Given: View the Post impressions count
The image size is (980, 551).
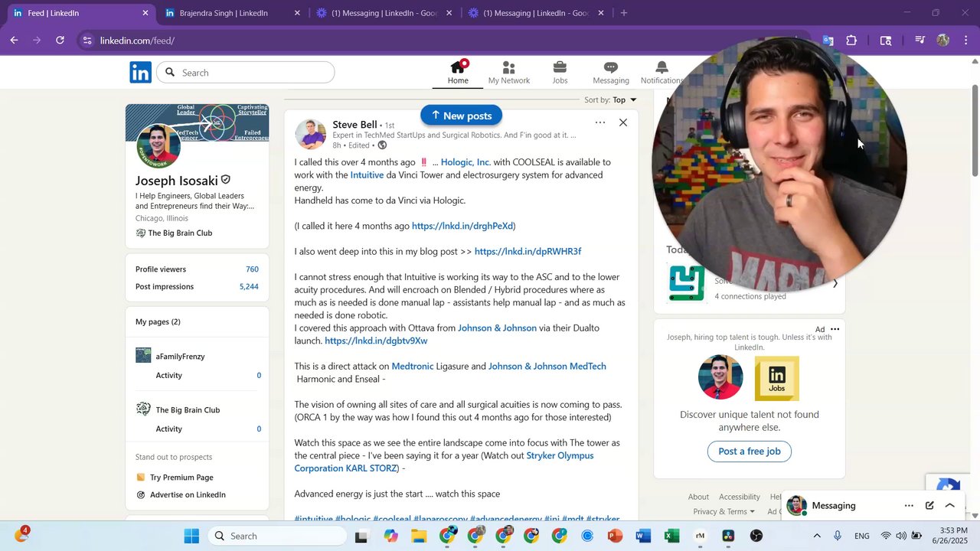Looking at the screenshot, I should 249,287.
